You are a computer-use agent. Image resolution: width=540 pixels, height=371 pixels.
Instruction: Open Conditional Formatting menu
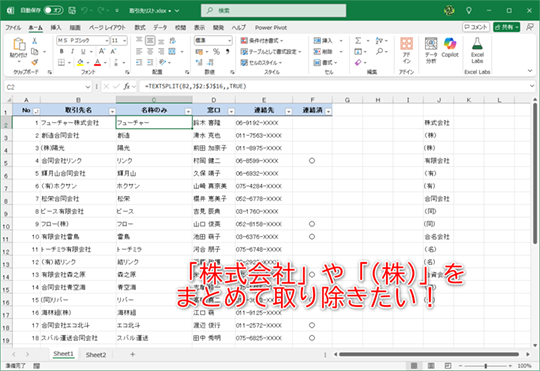262,41
